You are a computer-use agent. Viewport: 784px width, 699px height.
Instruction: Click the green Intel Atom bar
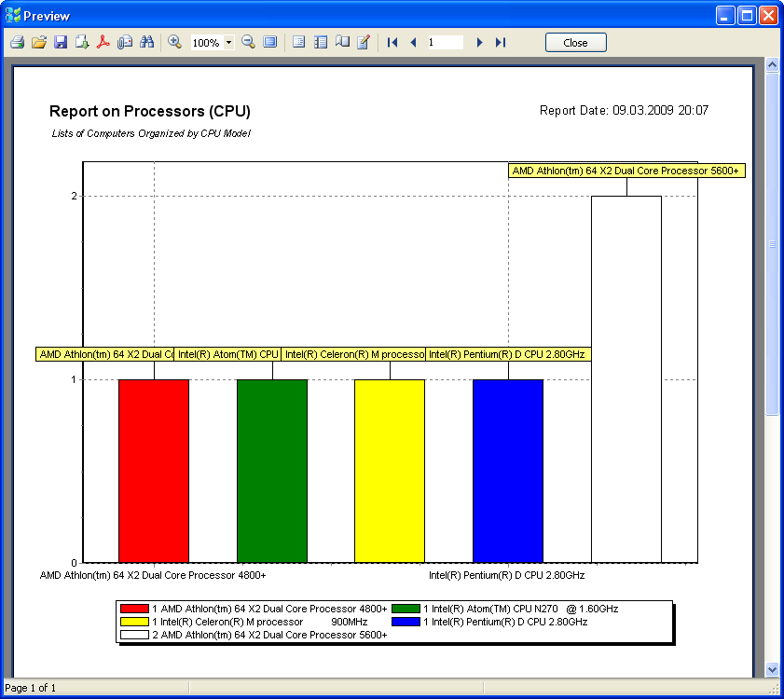(x=272, y=471)
